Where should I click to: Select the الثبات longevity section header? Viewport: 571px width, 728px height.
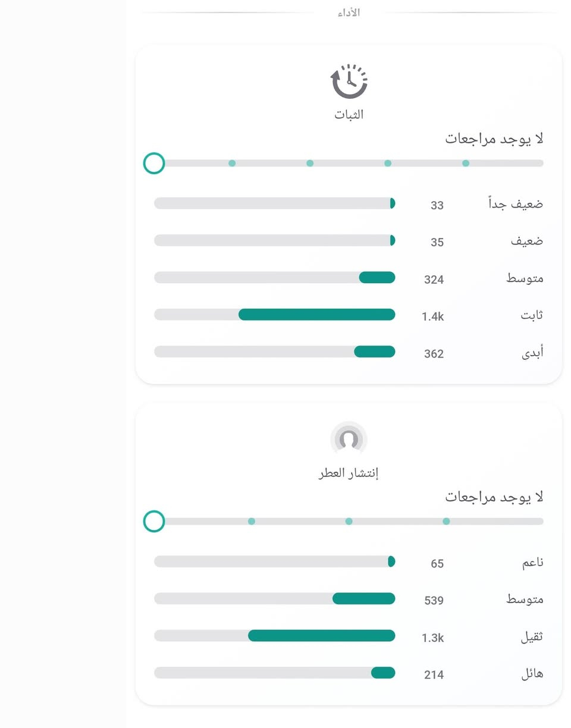349,115
